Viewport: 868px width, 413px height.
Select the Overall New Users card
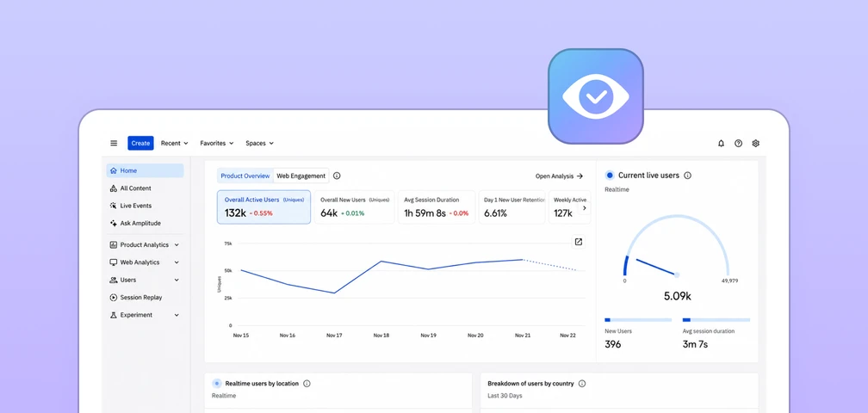pyautogui.click(x=354, y=207)
